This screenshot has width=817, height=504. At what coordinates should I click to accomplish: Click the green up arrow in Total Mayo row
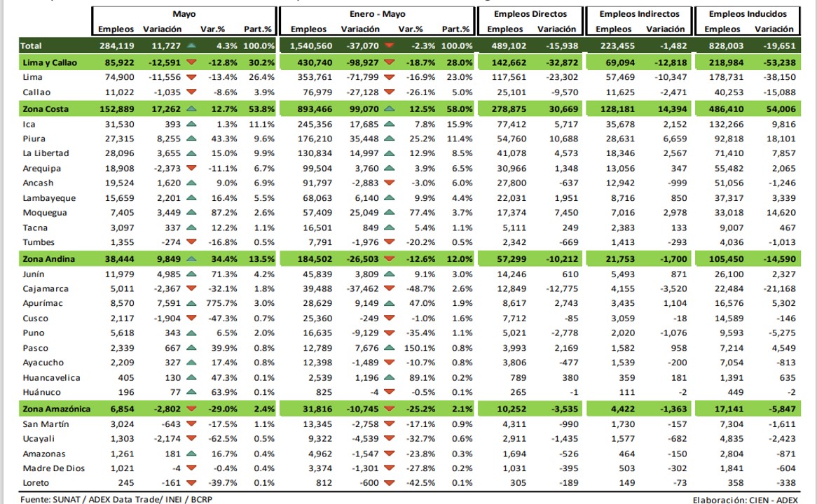click(x=191, y=45)
